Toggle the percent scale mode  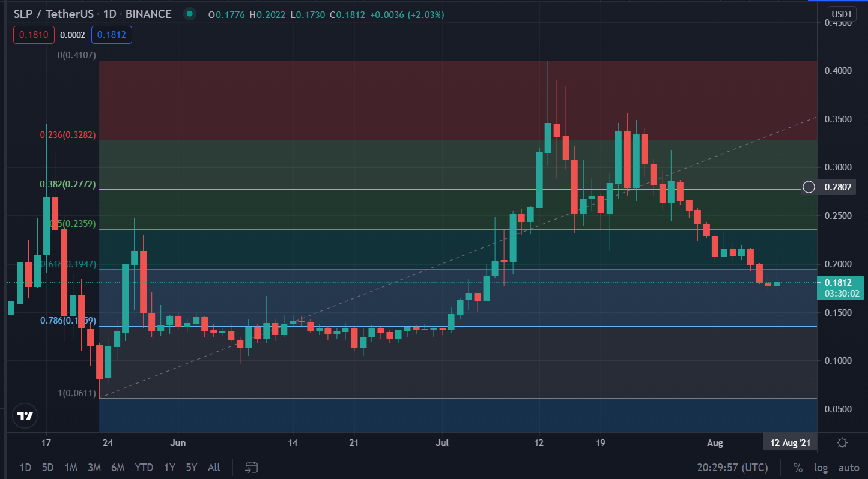798,468
